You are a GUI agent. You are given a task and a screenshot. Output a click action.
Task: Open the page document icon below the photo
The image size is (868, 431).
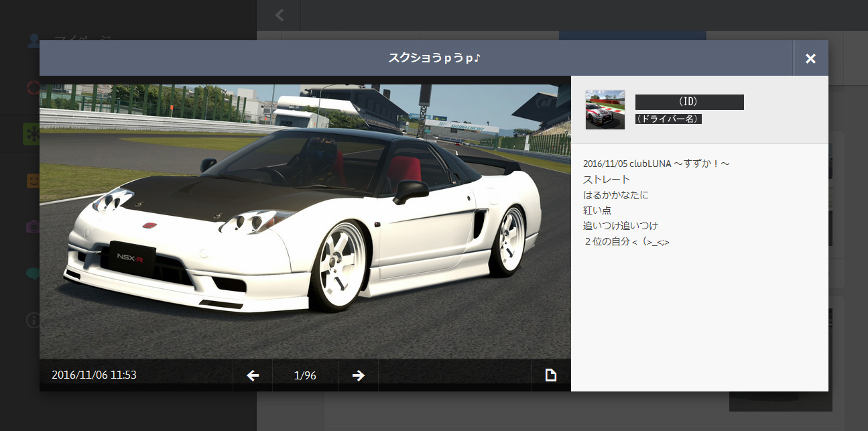tap(551, 375)
